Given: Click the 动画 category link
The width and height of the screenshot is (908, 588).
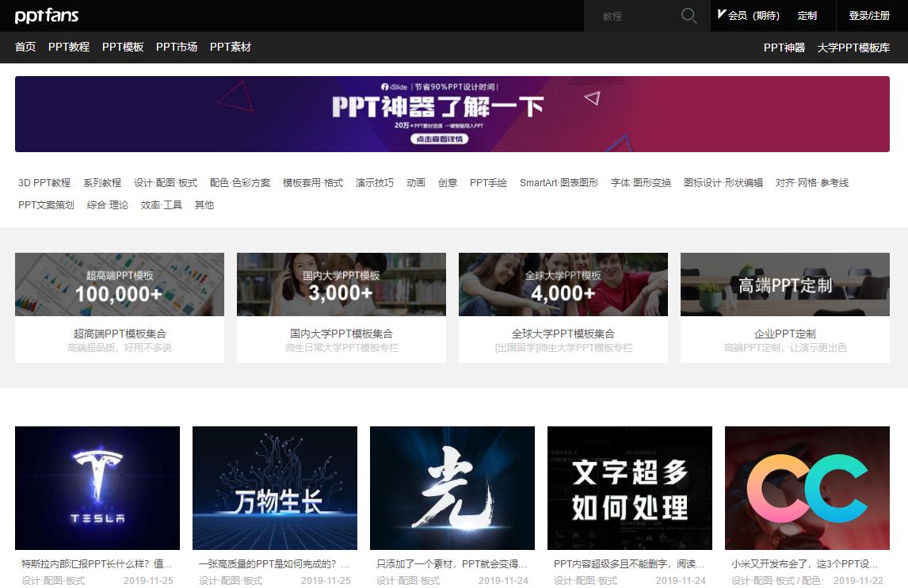Looking at the screenshot, I should click(x=416, y=182).
